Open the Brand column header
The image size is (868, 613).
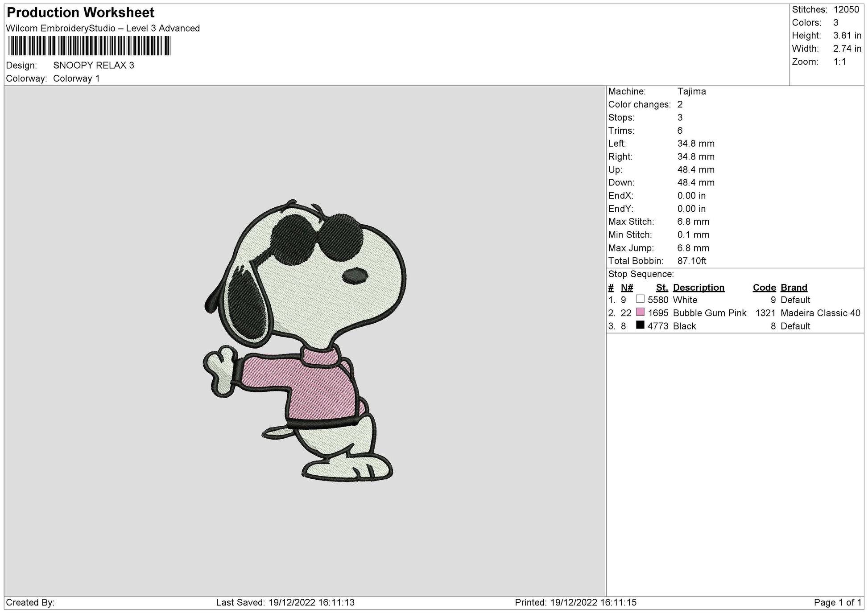tap(793, 287)
